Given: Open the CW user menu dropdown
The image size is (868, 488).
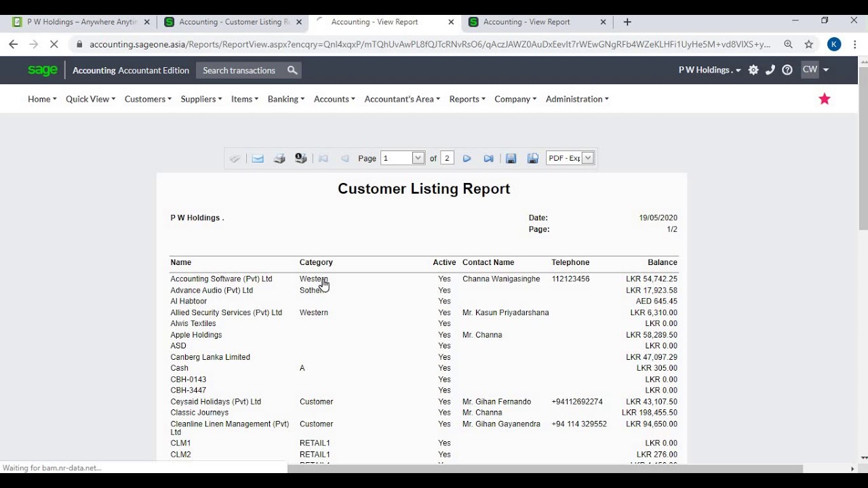Looking at the screenshot, I should click(x=815, y=70).
